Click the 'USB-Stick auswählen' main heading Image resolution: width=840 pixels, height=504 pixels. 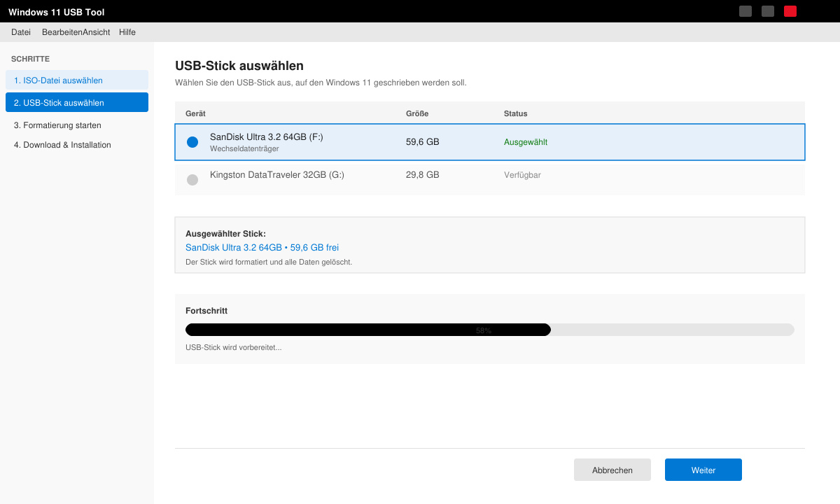click(239, 66)
